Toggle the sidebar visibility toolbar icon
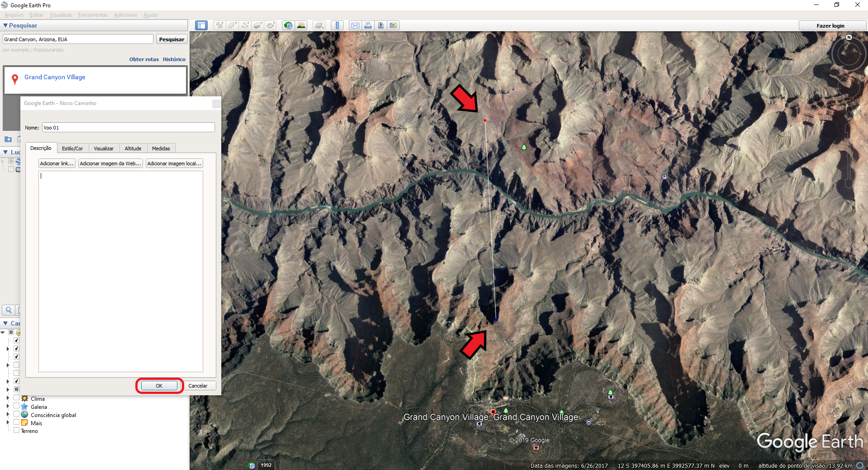Image resolution: width=868 pixels, height=470 pixels. (x=201, y=25)
